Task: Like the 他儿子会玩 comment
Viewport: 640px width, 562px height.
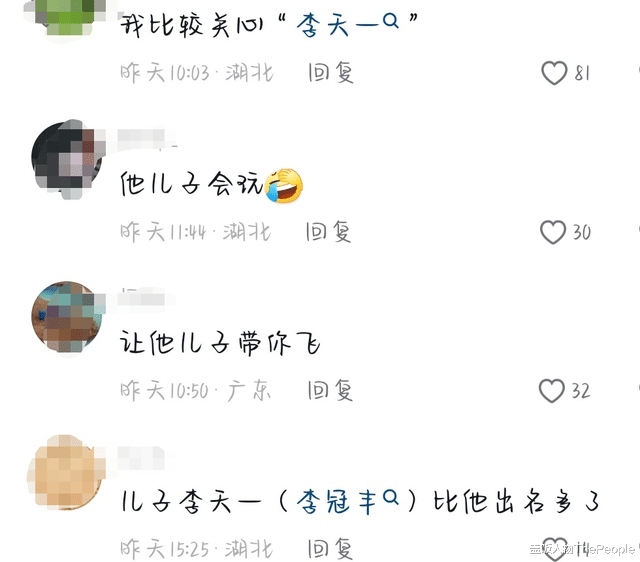Action: pos(553,232)
